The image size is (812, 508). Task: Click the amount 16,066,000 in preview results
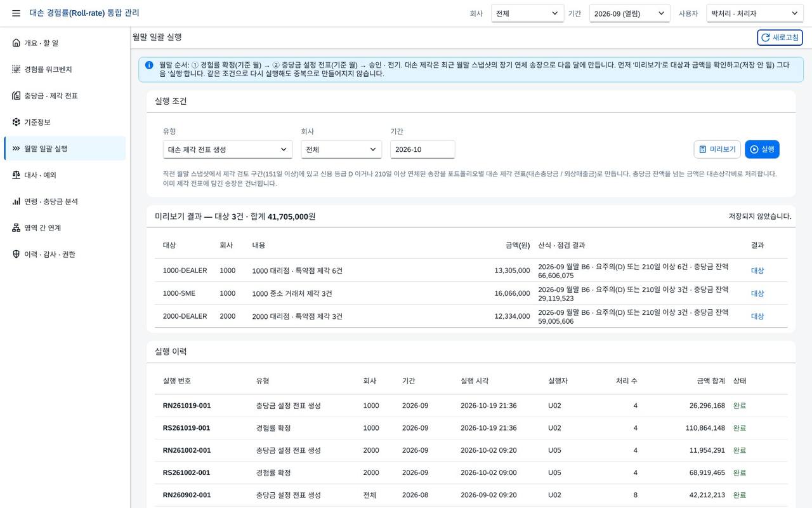tap(512, 293)
